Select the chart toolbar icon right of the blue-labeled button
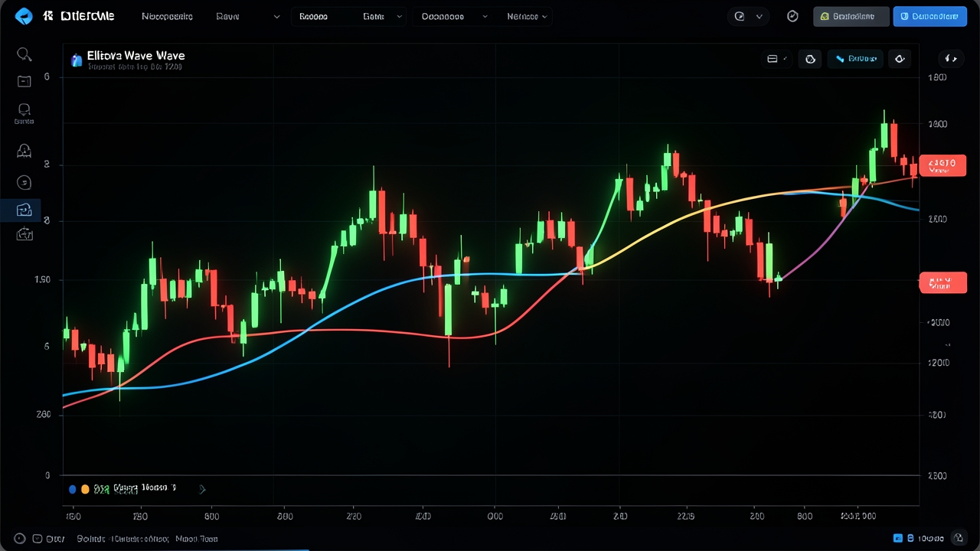 point(900,59)
